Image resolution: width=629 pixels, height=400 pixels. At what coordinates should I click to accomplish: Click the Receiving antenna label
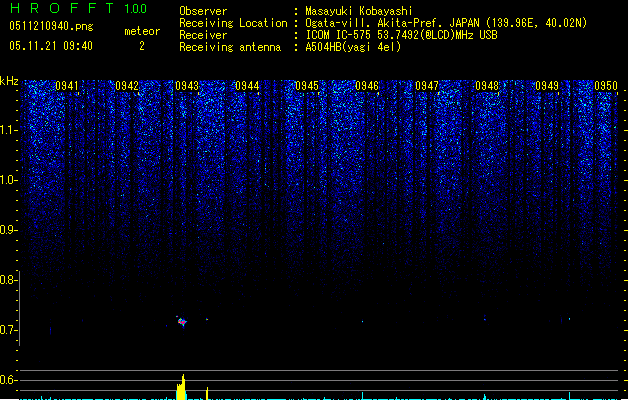click(230, 47)
